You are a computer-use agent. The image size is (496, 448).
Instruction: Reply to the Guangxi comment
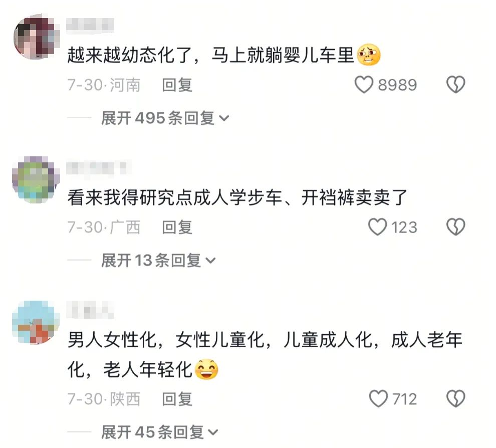tap(177, 227)
